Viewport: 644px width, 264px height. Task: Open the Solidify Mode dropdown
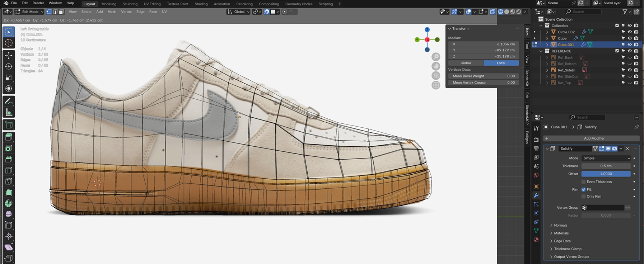click(x=606, y=158)
